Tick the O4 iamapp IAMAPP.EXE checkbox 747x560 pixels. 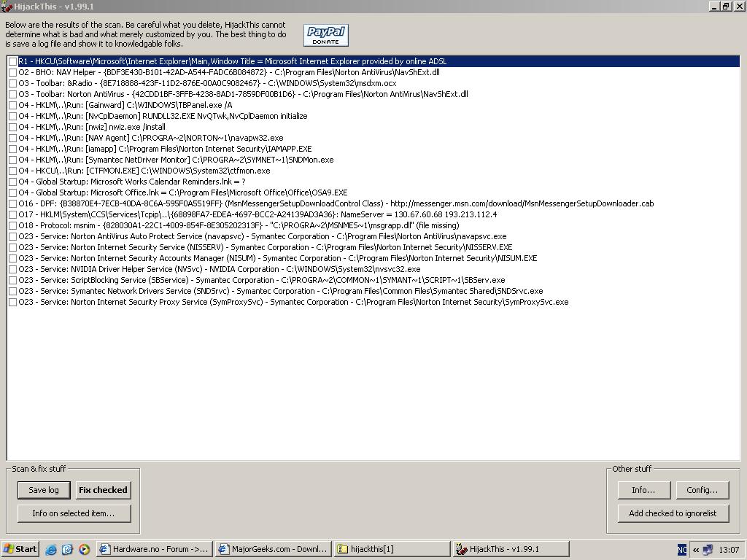click(x=13, y=149)
